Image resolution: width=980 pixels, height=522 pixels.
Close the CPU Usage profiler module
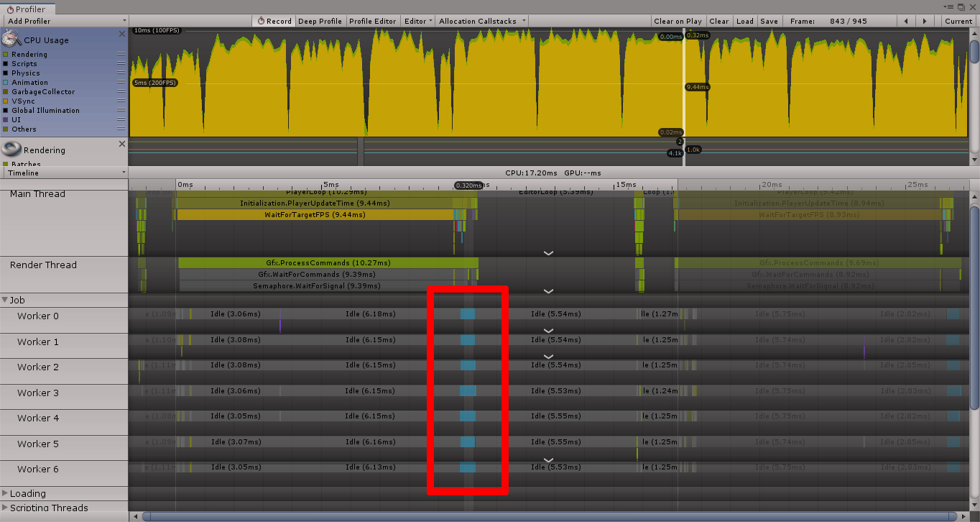(x=121, y=34)
